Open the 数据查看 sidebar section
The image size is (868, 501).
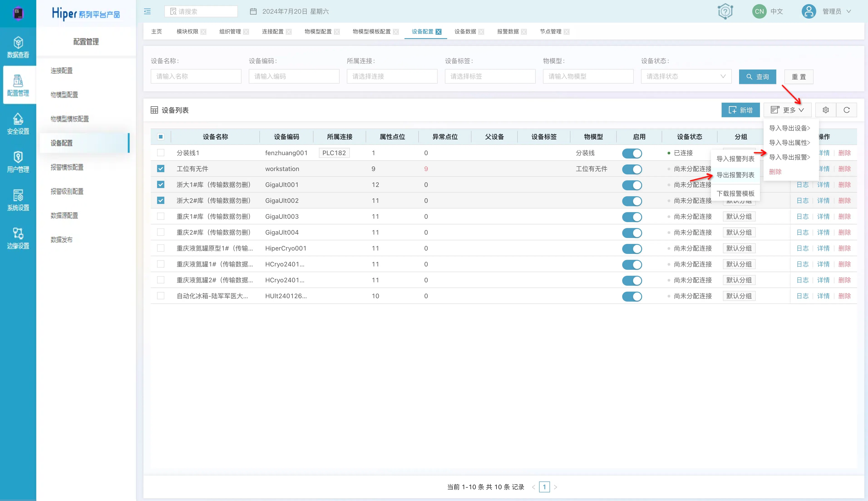[18, 47]
